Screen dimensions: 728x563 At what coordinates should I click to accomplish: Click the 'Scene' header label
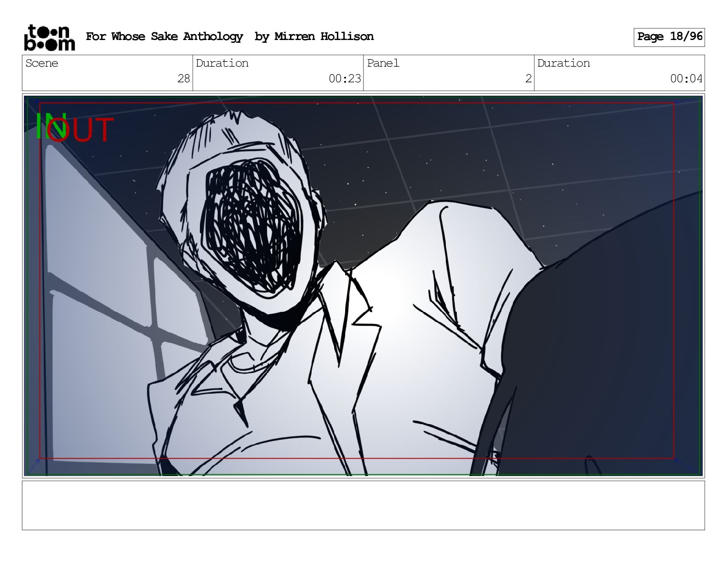tap(42, 63)
